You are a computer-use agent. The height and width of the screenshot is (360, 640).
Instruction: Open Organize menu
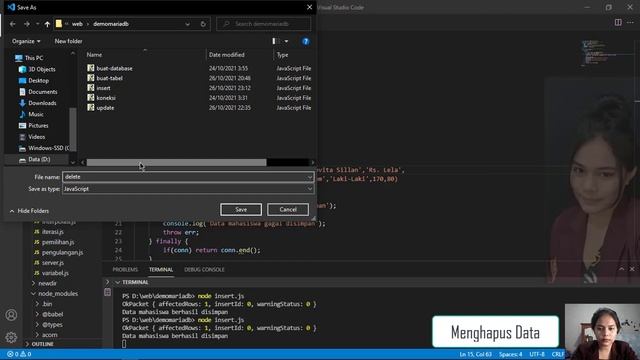click(26, 41)
